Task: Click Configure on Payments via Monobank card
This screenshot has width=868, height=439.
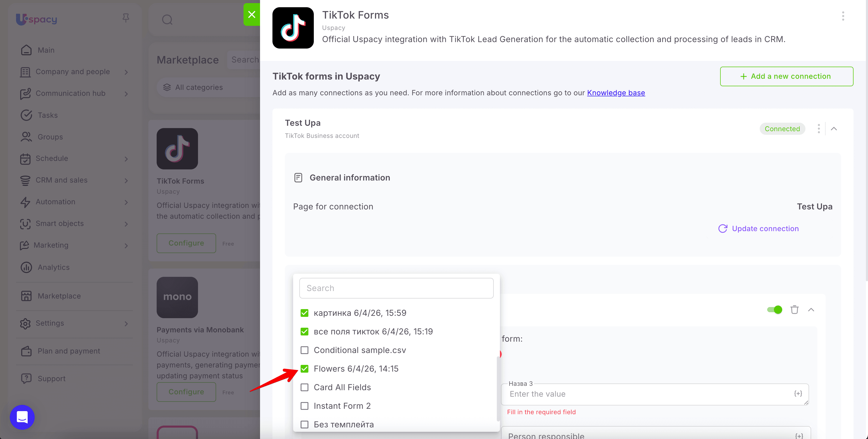Action: (186, 392)
